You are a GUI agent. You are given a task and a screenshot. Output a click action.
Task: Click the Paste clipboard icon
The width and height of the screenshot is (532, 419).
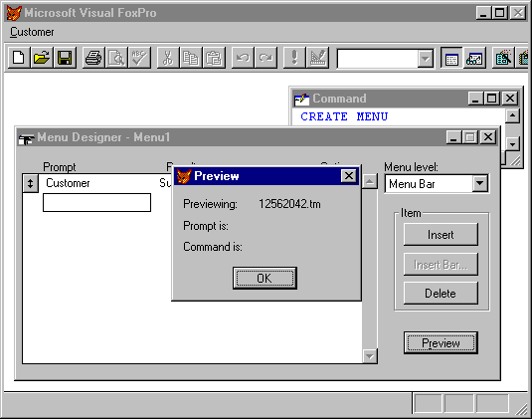(x=214, y=58)
